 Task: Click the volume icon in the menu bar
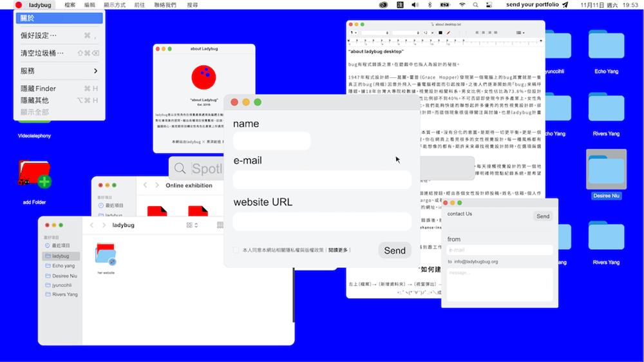click(x=415, y=5)
